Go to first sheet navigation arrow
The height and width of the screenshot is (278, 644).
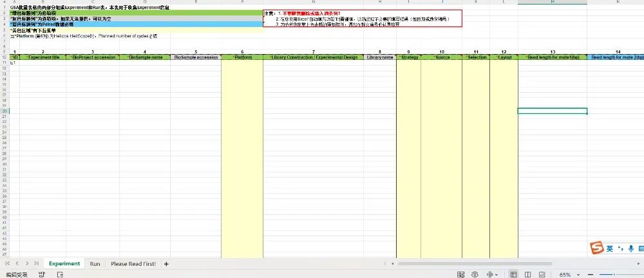(x=7, y=264)
